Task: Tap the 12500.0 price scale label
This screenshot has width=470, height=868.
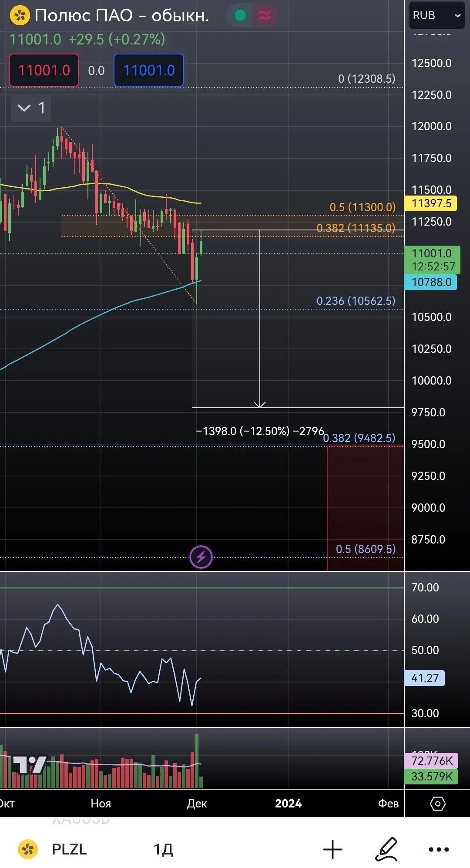Action: pos(432,63)
